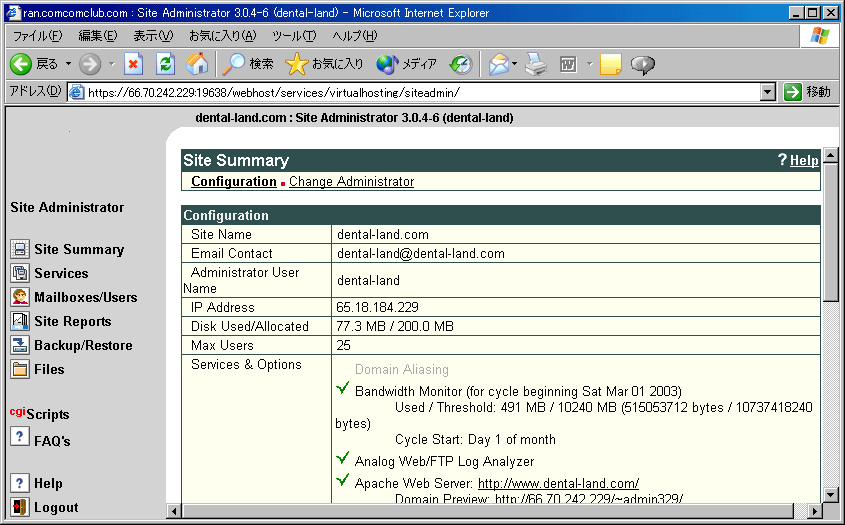
Task: Open the 表示(V) menu
Action: (153, 36)
